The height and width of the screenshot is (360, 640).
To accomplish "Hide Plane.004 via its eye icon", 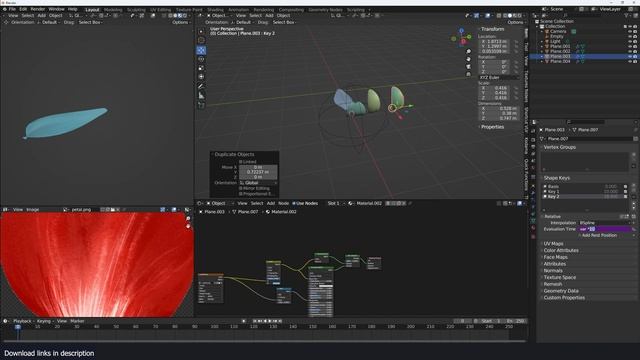I will [630, 61].
